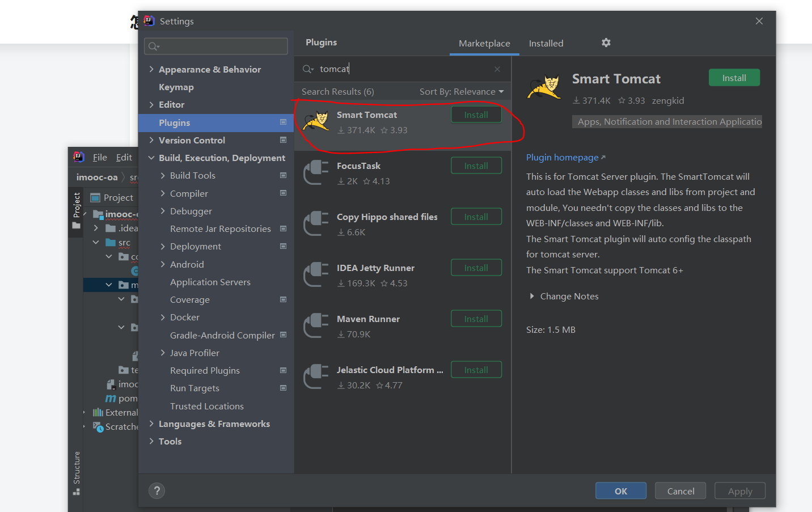Install Copy Hippo shared files plugin
This screenshot has width=812, height=512.
click(476, 217)
